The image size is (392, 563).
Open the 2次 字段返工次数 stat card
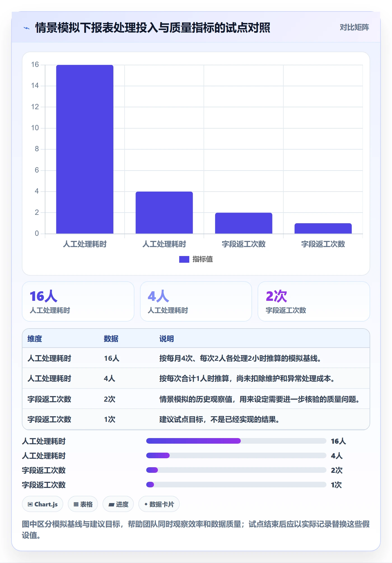(314, 301)
